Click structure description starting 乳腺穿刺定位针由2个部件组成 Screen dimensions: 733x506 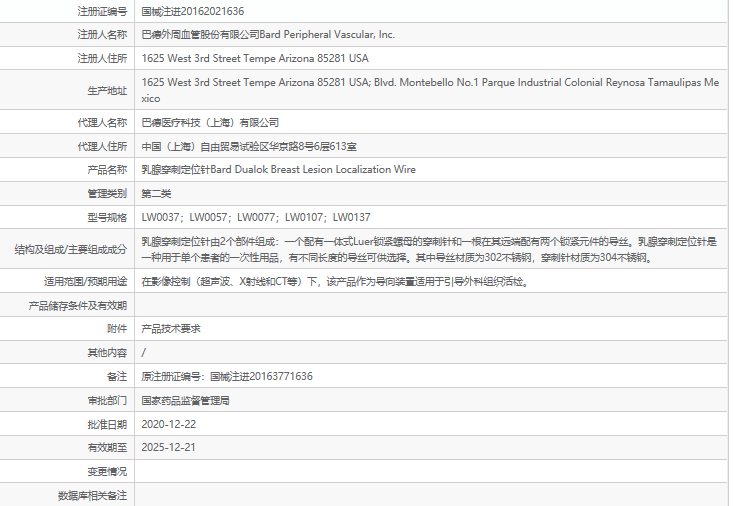click(x=429, y=249)
